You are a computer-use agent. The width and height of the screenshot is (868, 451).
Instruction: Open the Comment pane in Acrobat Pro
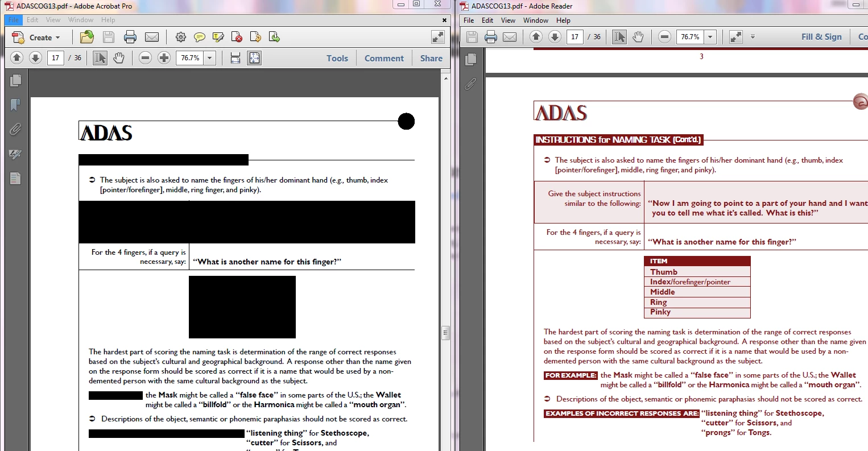coord(384,58)
